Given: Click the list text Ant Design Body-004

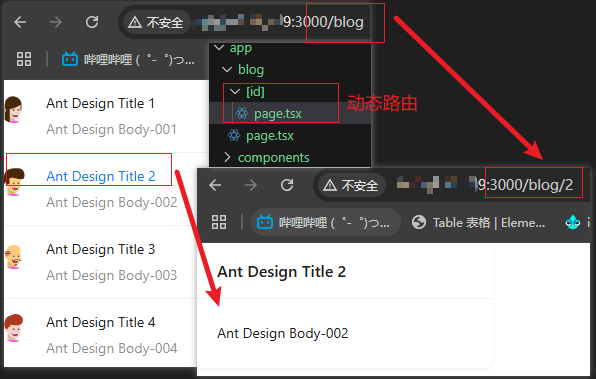Looking at the screenshot, I should [112, 348].
